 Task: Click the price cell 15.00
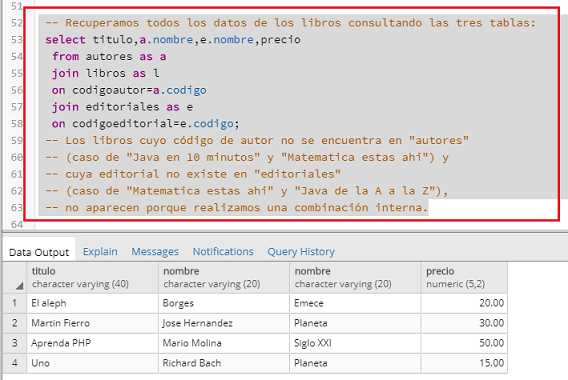[x=464, y=363]
